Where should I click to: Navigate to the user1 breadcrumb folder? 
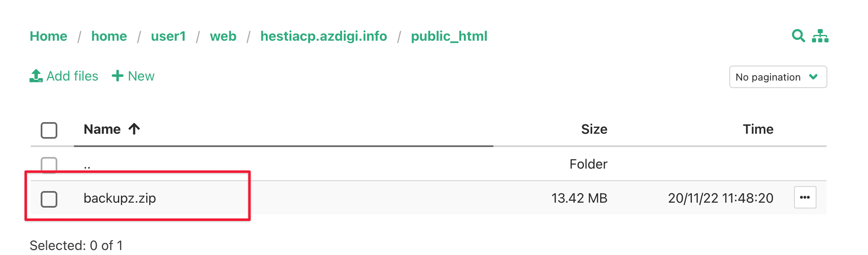[x=168, y=37]
